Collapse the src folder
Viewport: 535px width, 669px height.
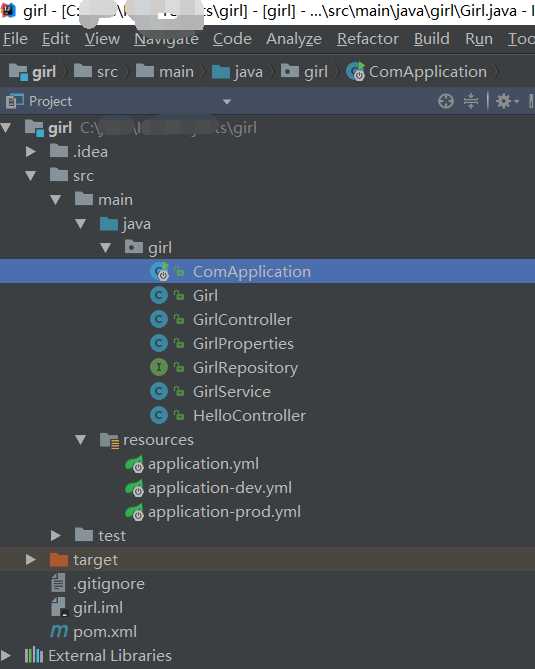31,176
